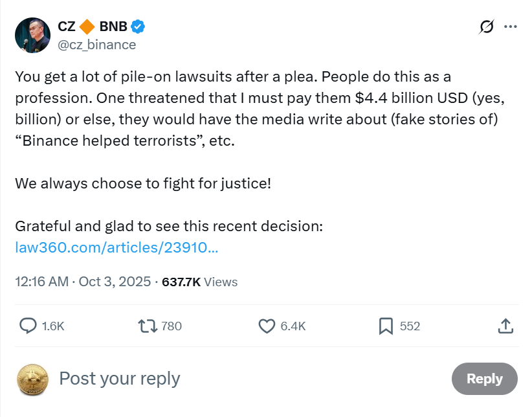Viewport: 532px width, 417px height.
Task: Click the Bitcoin coin avatar beside reply box
Action: (32, 379)
